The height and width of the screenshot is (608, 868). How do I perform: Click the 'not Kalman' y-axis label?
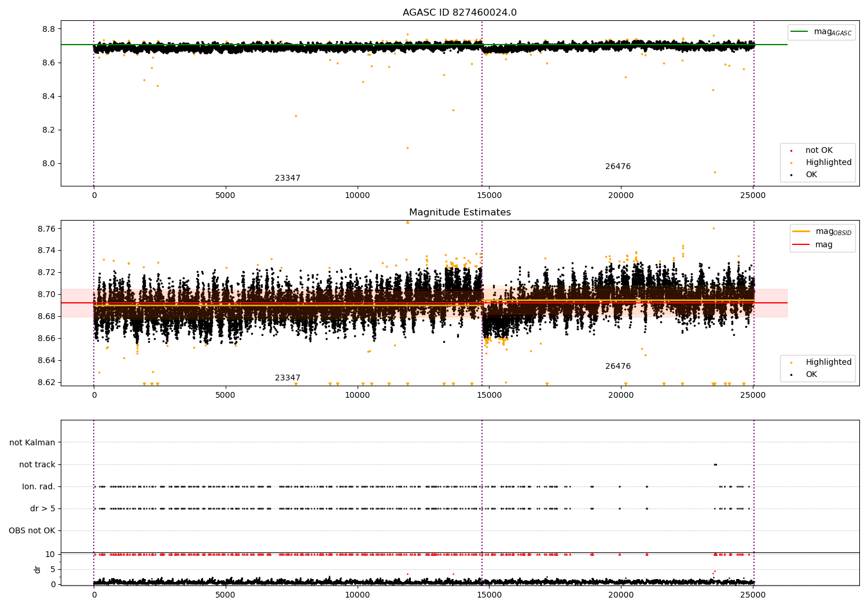tap(32, 443)
